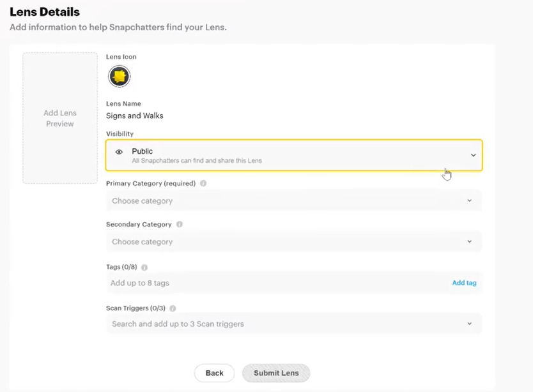Image resolution: width=533 pixels, height=392 pixels.
Task: Click the yellow Lens Icon image
Action: 120,76
